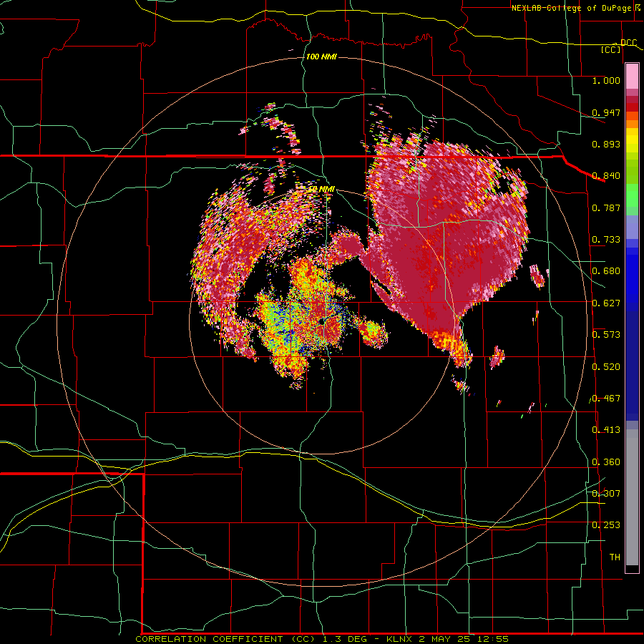The height and width of the screenshot is (644, 644).
Task: Click the 0.573 scale value
Action: coord(606,335)
